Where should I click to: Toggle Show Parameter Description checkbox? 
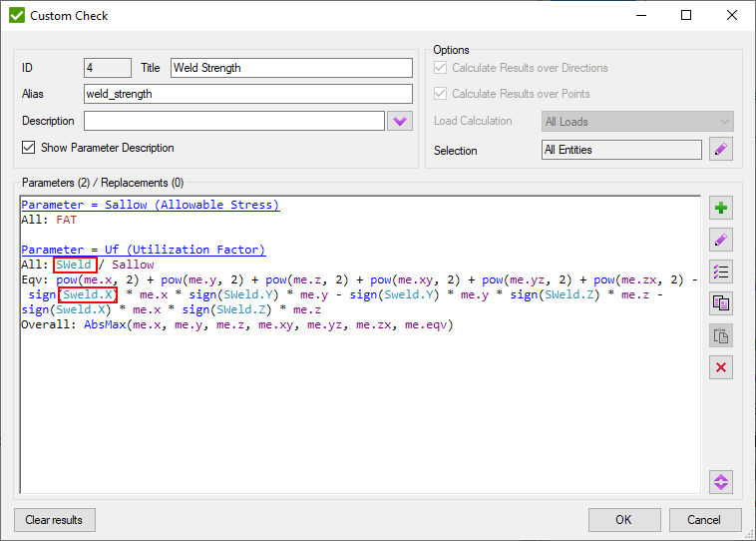pyautogui.click(x=29, y=148)
